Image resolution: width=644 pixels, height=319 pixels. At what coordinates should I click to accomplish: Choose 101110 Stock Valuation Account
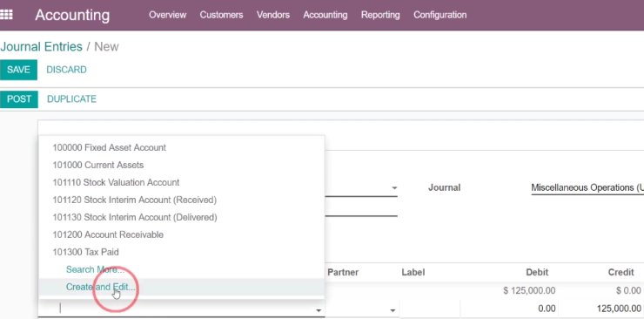[x=181, y=182]
